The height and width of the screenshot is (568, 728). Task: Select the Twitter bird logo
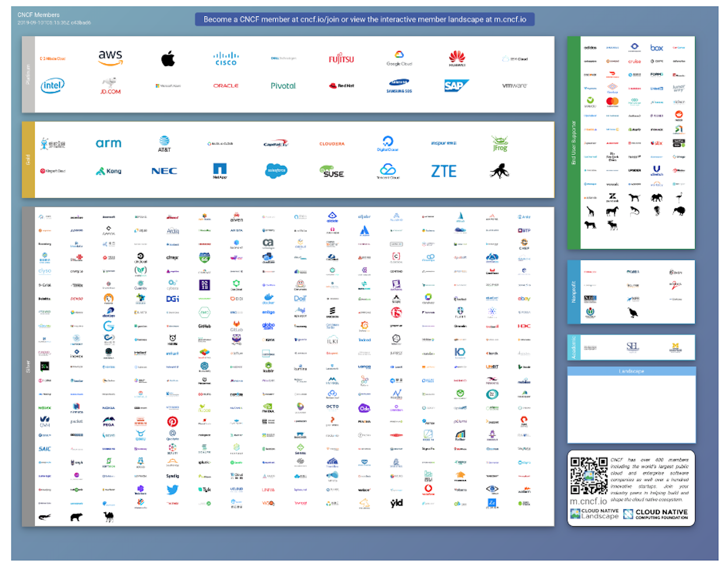[x=172, y=489]
